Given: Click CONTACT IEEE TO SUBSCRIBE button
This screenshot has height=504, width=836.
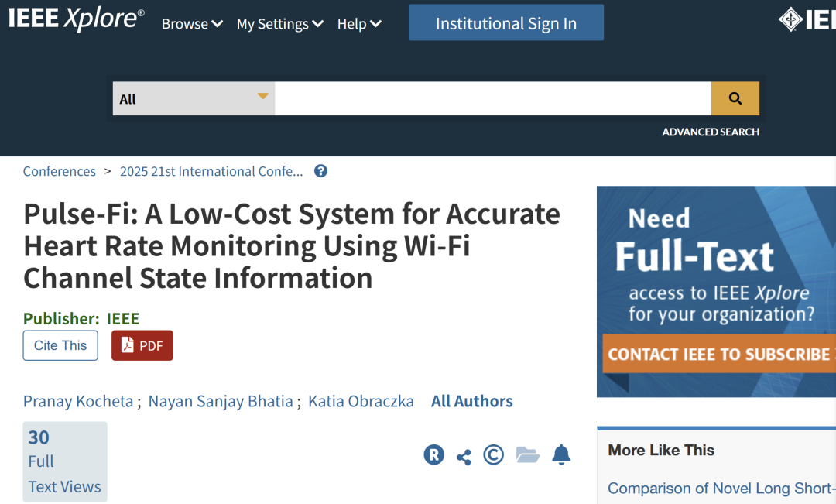Looking at the screenshot, I should coord(719,354).
